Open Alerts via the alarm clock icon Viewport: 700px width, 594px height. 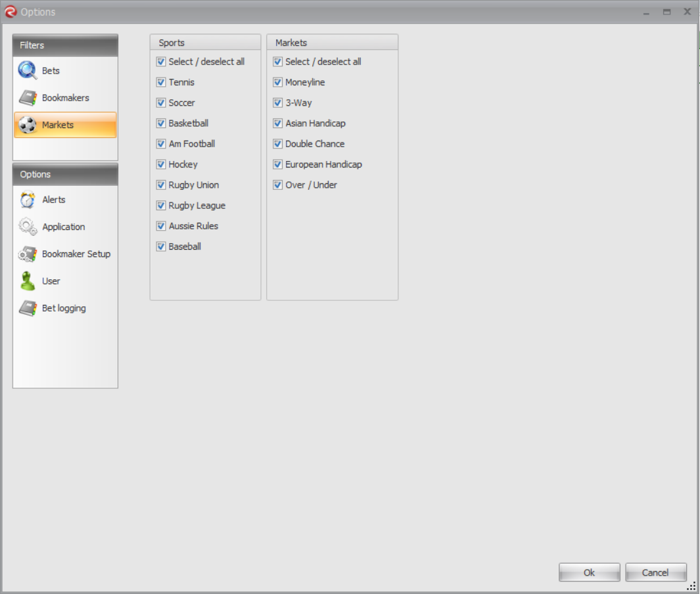28,200
